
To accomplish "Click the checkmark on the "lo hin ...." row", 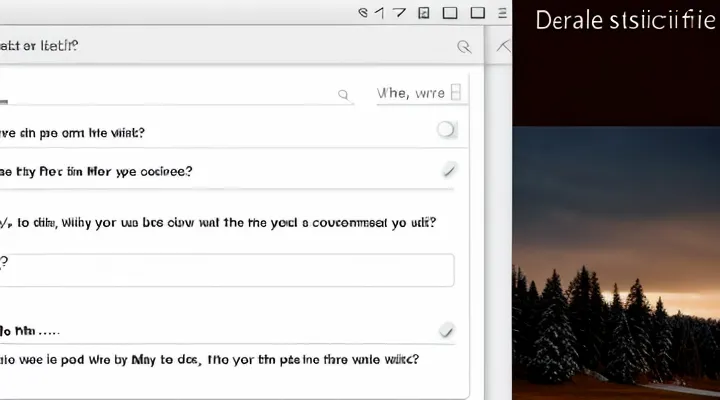I will [x=446, y=330].
